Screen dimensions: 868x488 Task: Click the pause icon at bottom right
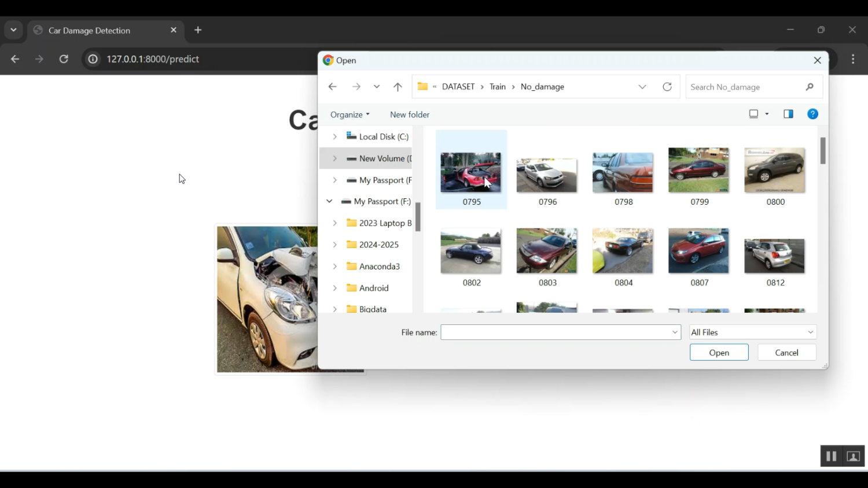(x=831, y=456)
